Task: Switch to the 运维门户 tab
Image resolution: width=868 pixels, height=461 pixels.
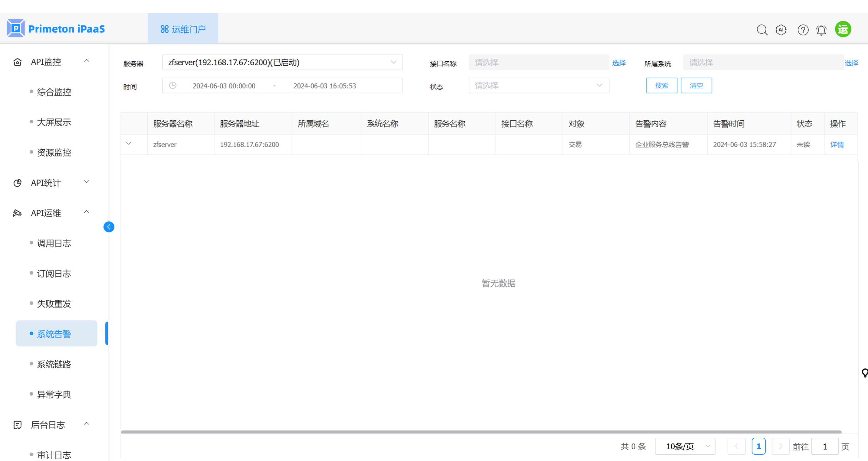Action: coord(183,29)
